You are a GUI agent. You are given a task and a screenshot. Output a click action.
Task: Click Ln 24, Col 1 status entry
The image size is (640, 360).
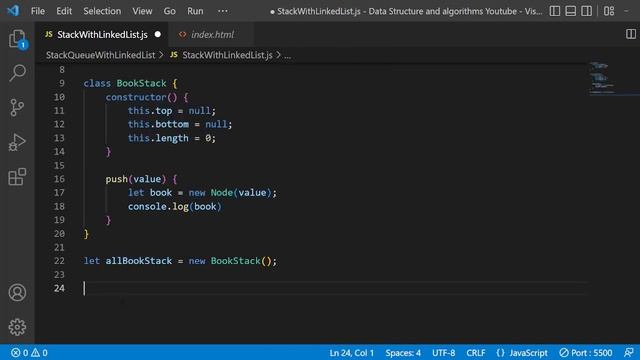351,353
